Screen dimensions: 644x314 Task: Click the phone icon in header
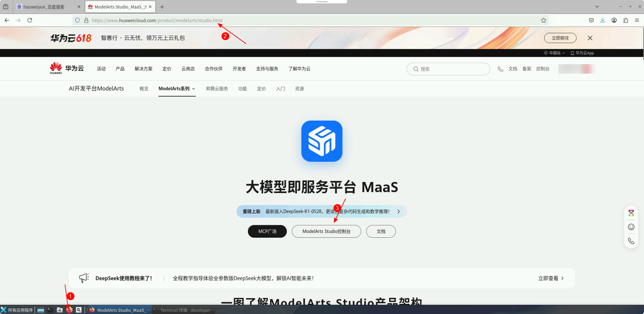(500, 69)
